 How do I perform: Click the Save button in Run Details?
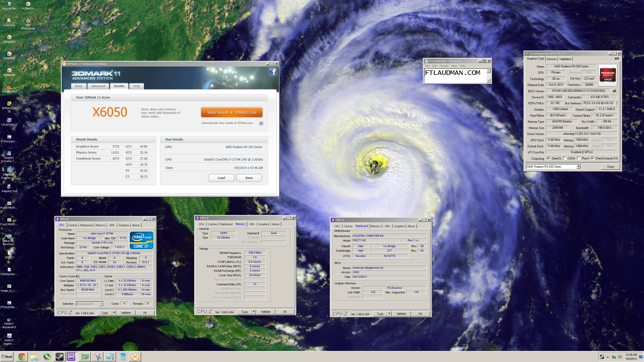(x=249, y=178)
